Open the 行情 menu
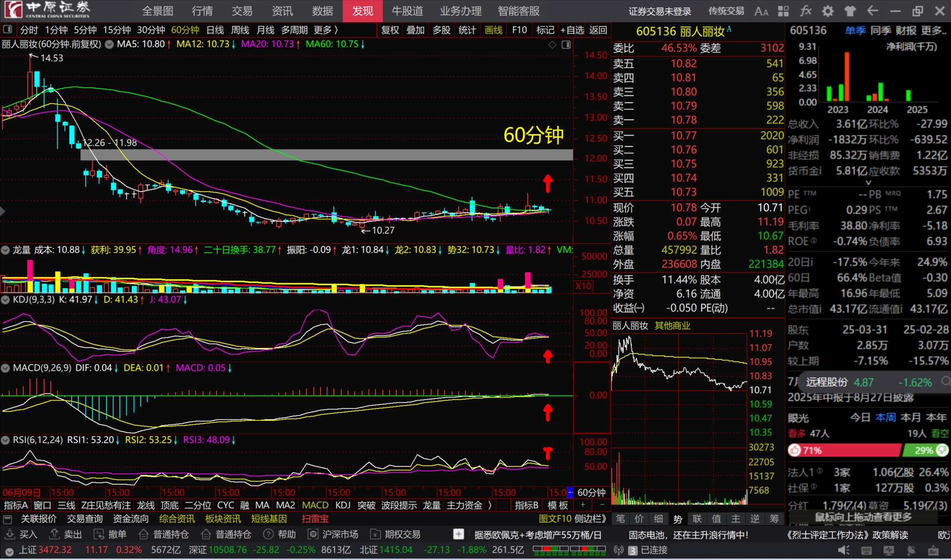951x560 pixels. click(x=202, y=11)
